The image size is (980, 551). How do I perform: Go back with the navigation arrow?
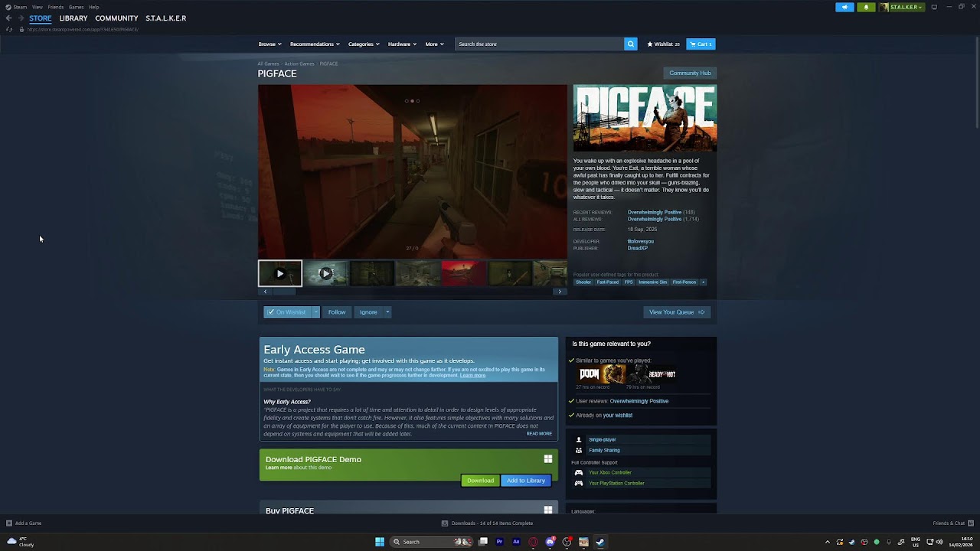pos(8,18)
